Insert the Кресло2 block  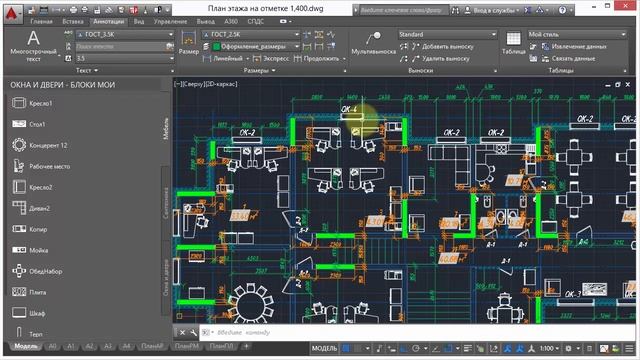32,187
